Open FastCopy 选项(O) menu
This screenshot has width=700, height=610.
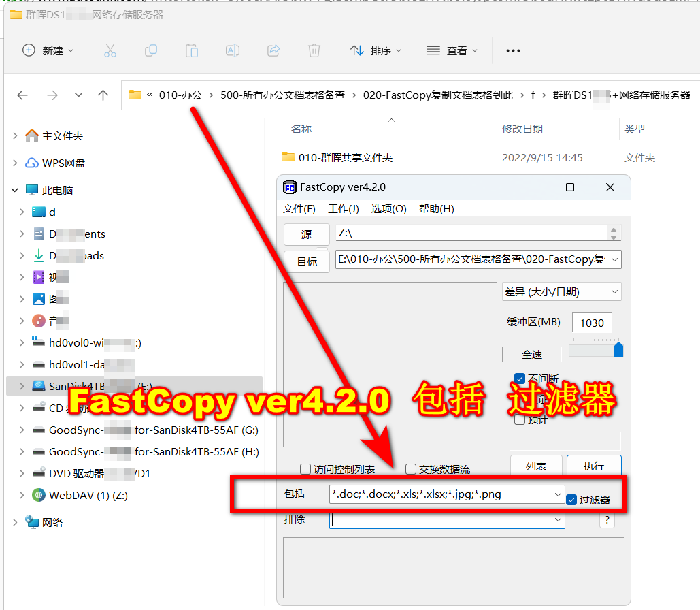click(389, 209)
